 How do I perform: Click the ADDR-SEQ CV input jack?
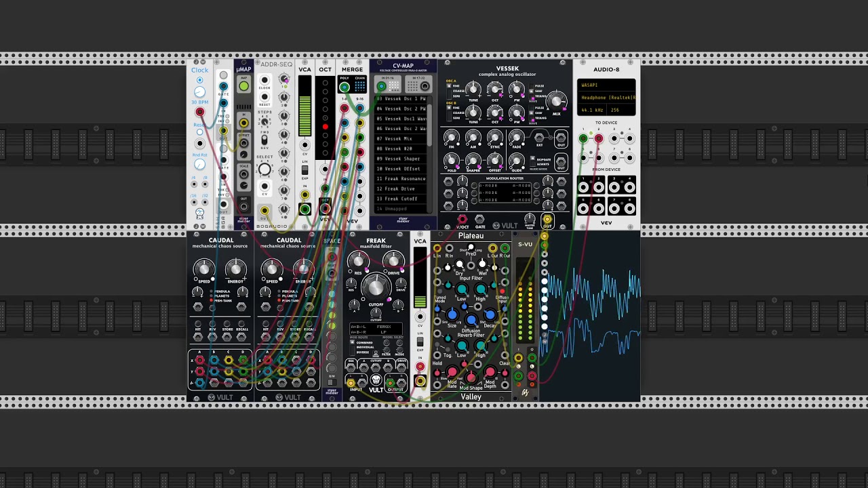(264, 186)
